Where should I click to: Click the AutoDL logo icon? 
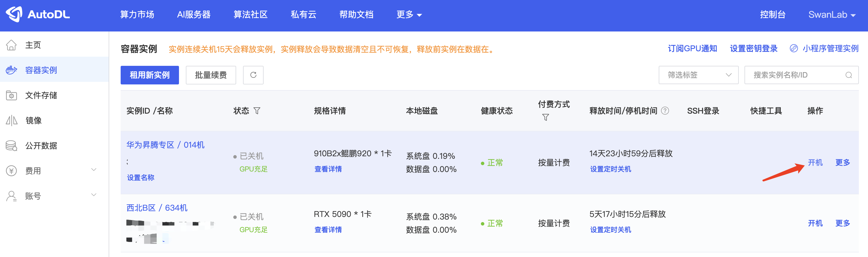[x=14, y=14]
